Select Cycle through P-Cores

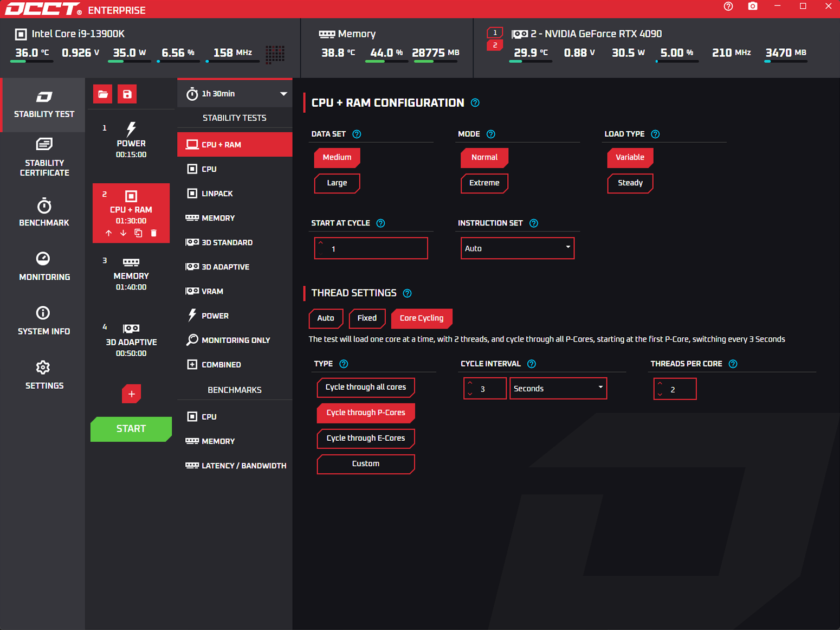coord(366,413)
